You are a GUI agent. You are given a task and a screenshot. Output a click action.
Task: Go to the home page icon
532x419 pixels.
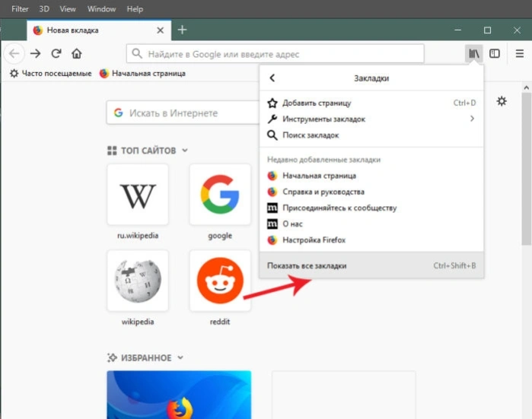(x=77, y=53)
